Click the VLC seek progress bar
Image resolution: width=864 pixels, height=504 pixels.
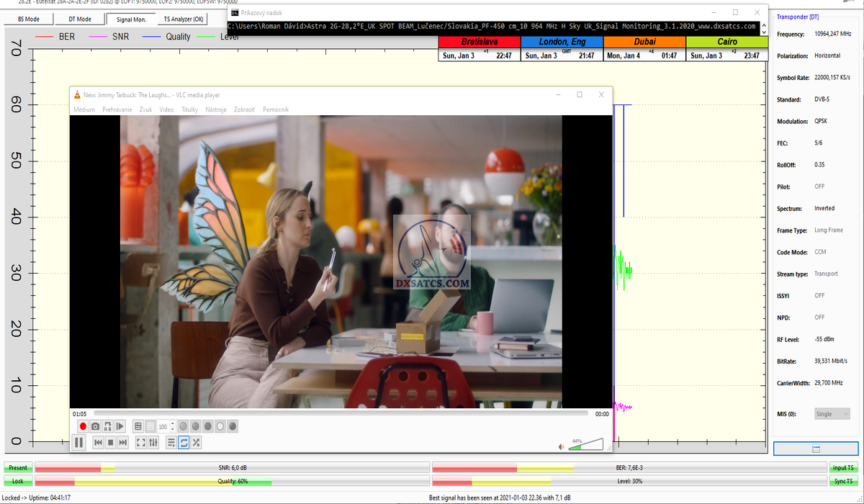[x=340, y=413]
